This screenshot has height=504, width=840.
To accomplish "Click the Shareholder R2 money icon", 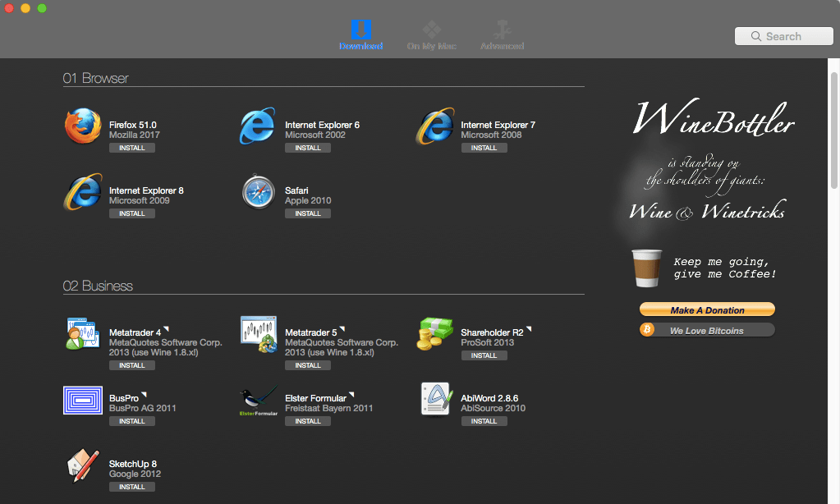I will 434,334.
